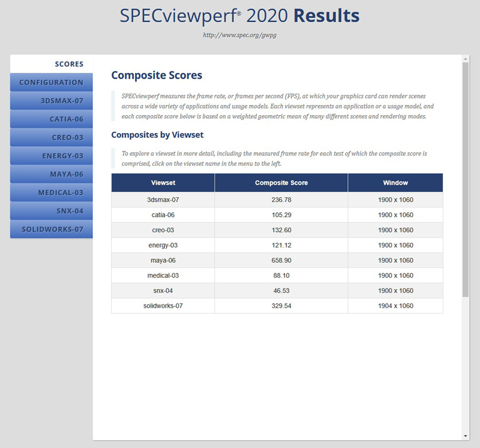Click the 3dsmax-07 row in table
Viewport: 480px width, 448px height.
[x=277, y=200]
